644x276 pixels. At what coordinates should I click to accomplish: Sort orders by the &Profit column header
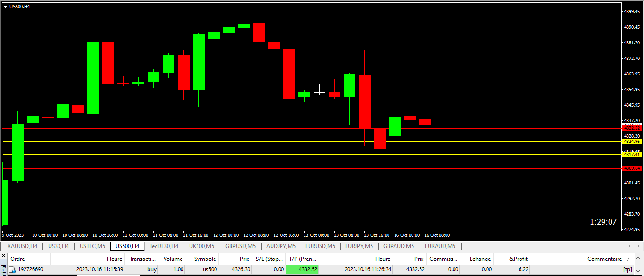point(518,259)
